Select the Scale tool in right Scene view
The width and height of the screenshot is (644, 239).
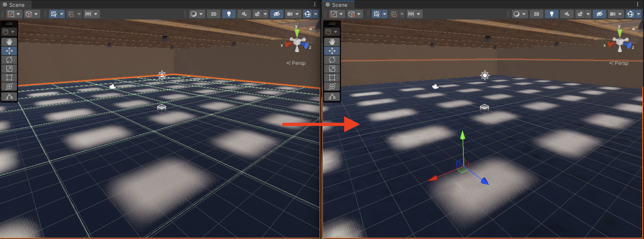coord(332,69)
